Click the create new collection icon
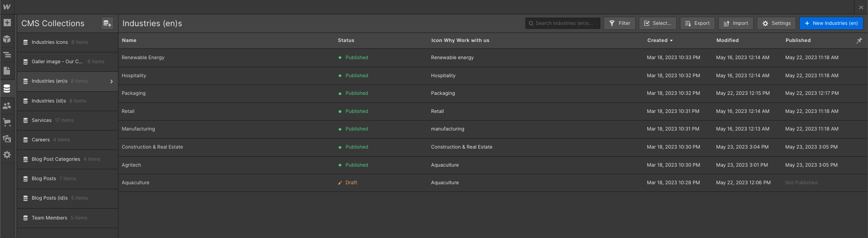 pos(107,23)
